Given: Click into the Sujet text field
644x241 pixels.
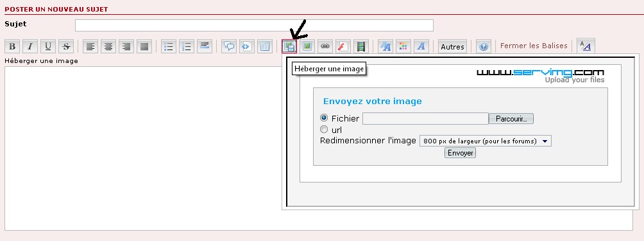Looking at the screenshot, I should (x=254, y=26).
